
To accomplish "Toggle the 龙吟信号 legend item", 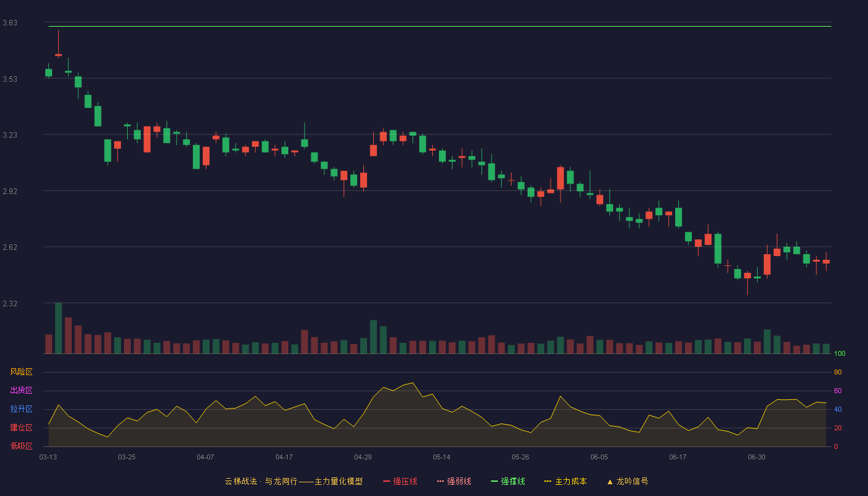I will pyautogui.click(x=627, y=481).
